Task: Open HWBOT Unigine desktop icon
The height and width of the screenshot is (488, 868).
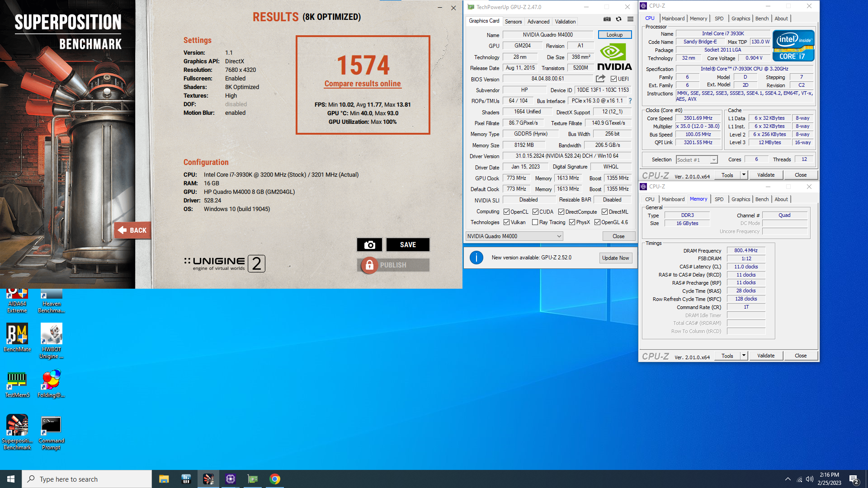Action: point(51,341)
